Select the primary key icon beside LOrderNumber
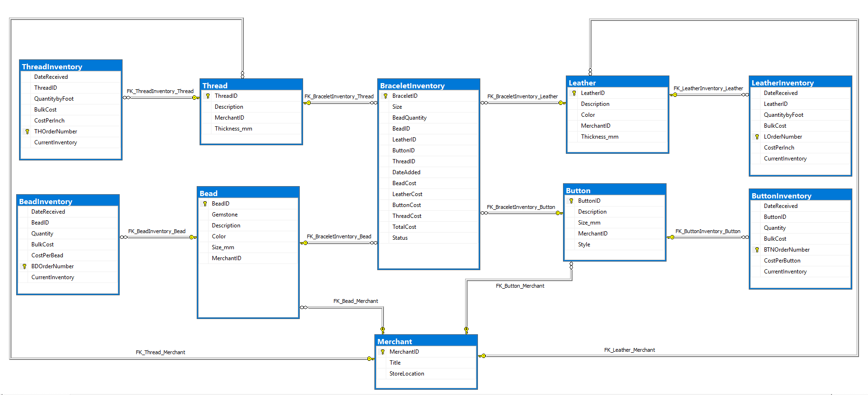The image size is (868, 395). [757, 137]
